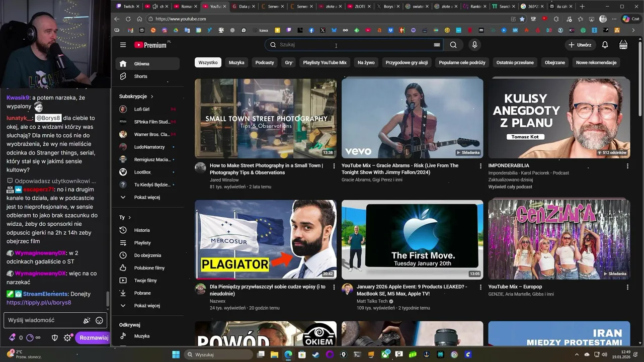Image resolution: width=644 pixels, height=362 pixels.
Task: Select the Podcasty filter chip
Action: pyautogui.click(x=265, y=63)
